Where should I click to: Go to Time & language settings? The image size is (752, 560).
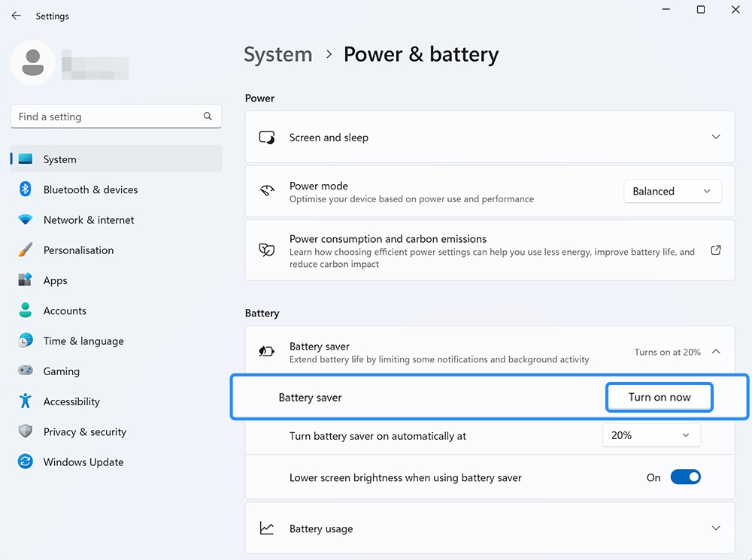116,341
